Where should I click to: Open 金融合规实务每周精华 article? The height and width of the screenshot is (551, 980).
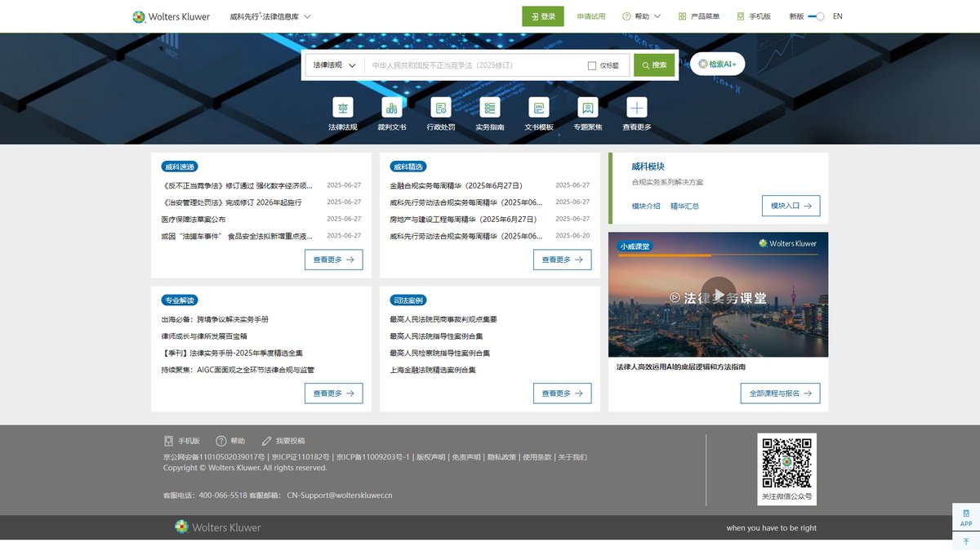tap(456, 185)
